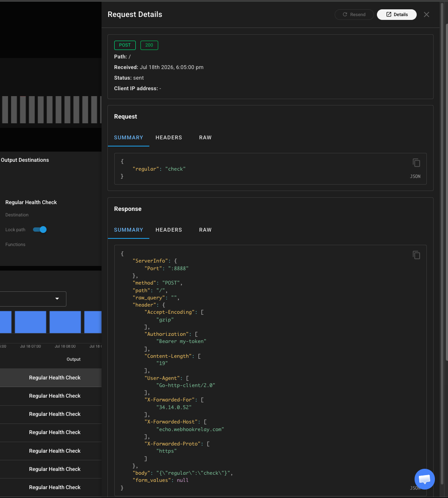The image size is (448, 498).
Task: Click the Jul 18 08:00 chart bar
Action: [x=65, y=322]
